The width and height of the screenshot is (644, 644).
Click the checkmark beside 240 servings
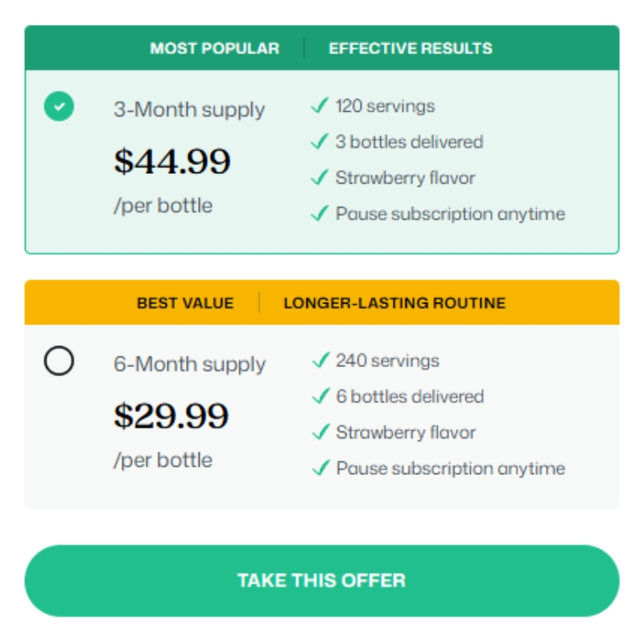320,361
